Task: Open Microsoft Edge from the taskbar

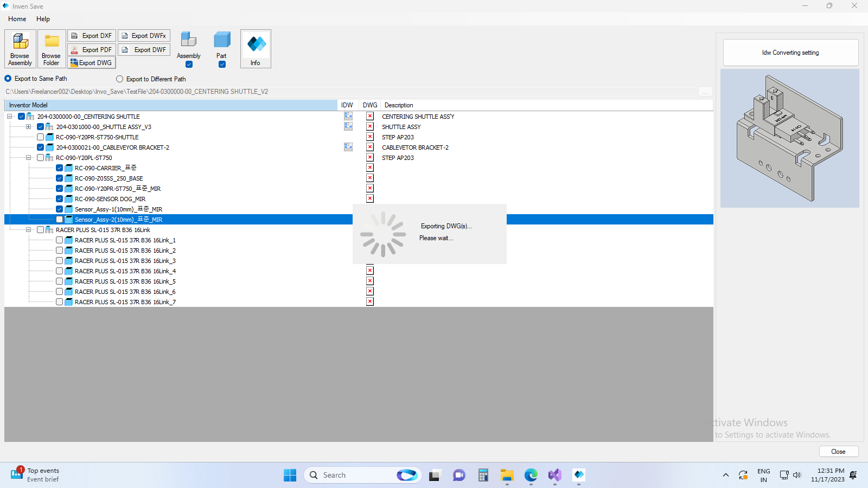Action: 531,475
